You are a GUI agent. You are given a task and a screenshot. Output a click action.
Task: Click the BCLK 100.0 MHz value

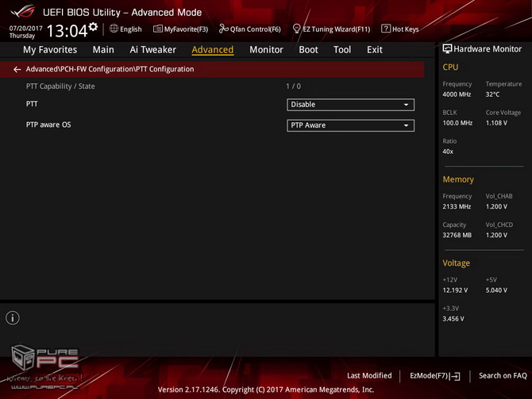[x=457, y=123]
